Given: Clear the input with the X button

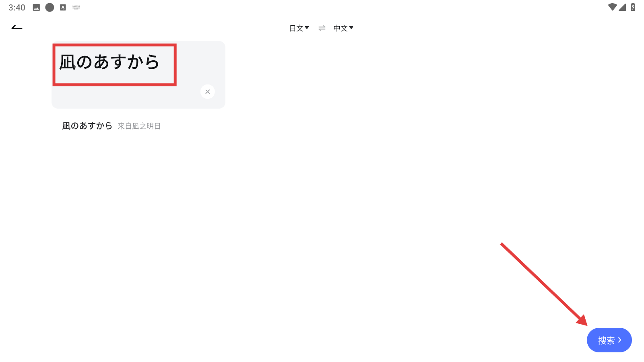Looking at the screenshot, I should pyautogui.click(x=207, y=92).
